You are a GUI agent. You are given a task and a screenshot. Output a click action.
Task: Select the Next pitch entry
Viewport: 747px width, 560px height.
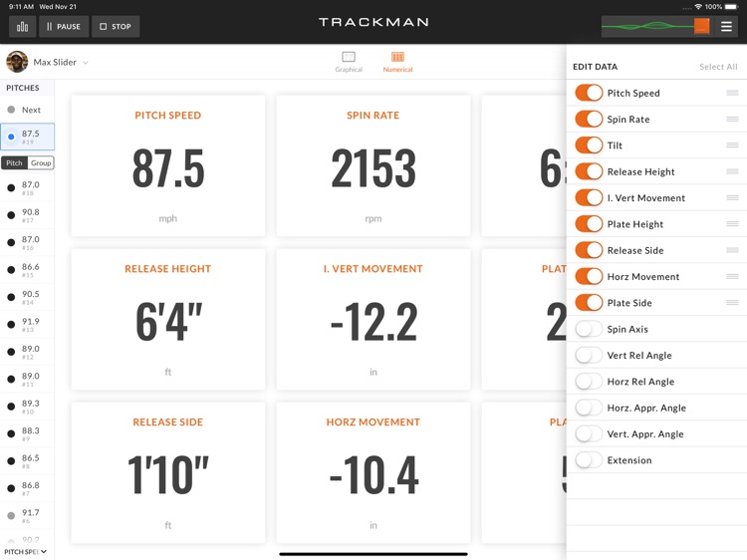(27, 110)
